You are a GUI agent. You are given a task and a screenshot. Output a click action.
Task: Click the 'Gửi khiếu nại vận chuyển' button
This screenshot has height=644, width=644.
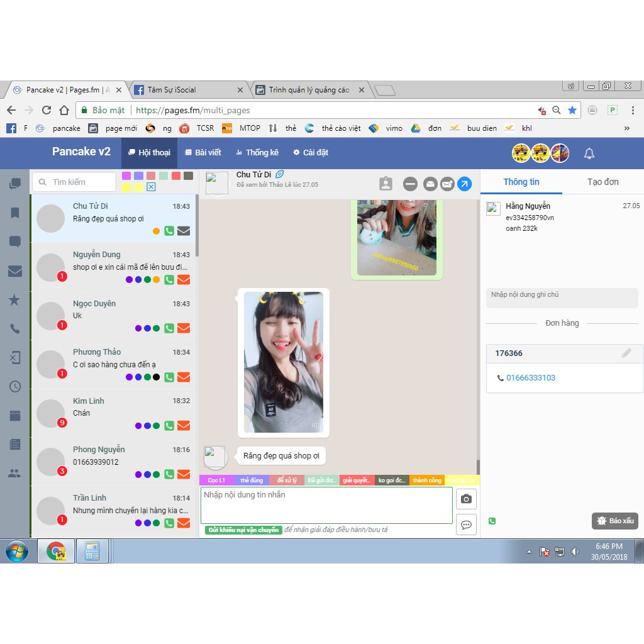pos(243,530)
